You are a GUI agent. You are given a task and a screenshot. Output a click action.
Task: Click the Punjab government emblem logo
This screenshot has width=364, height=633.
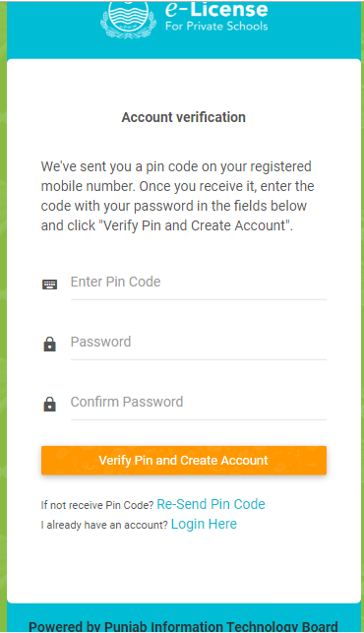click(x=128, y=20)
